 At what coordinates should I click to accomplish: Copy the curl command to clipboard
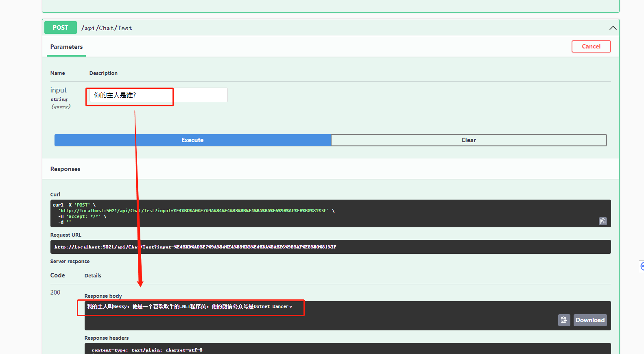pyautogui.click(x=603, y=221)
